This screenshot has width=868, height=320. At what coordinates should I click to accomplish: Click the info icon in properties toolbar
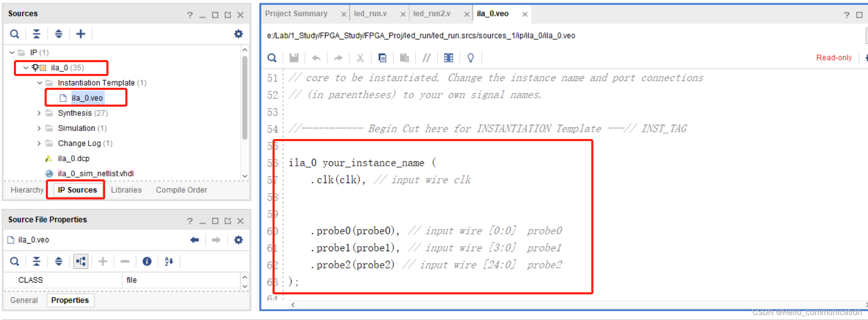(x=147, y=262)
